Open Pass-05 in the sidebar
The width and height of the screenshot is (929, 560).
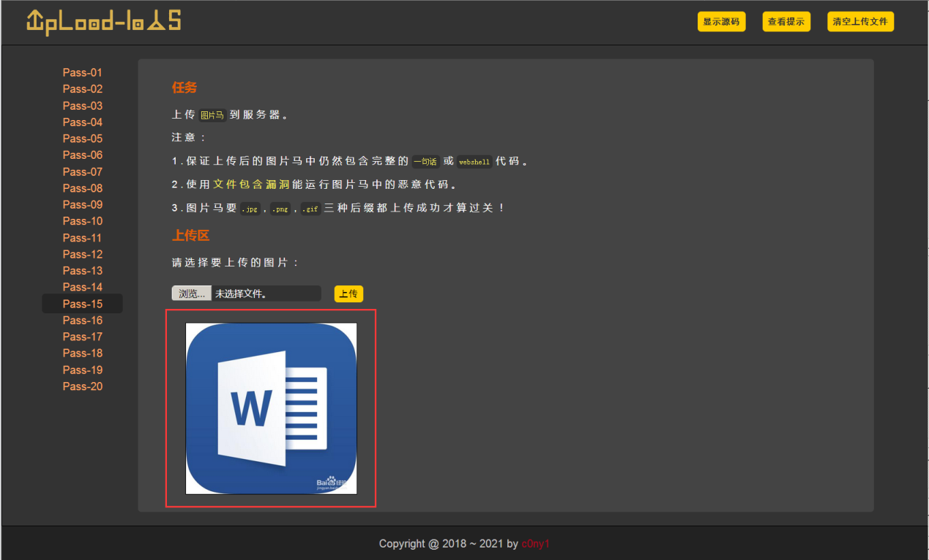(83, 138)
